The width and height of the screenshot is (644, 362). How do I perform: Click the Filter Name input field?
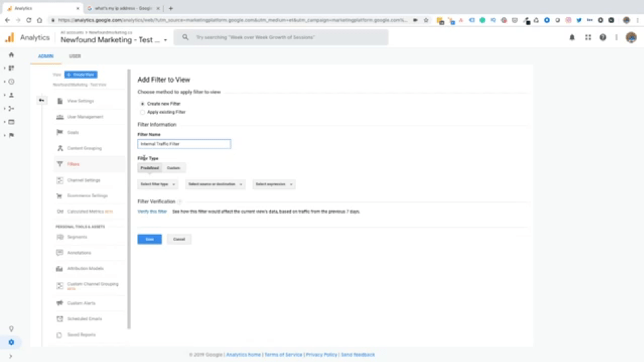184,144
